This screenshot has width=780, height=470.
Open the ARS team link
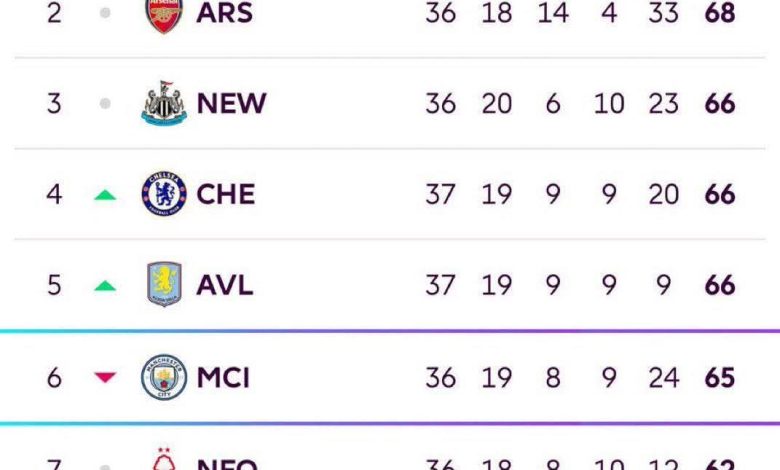[227, 14]
